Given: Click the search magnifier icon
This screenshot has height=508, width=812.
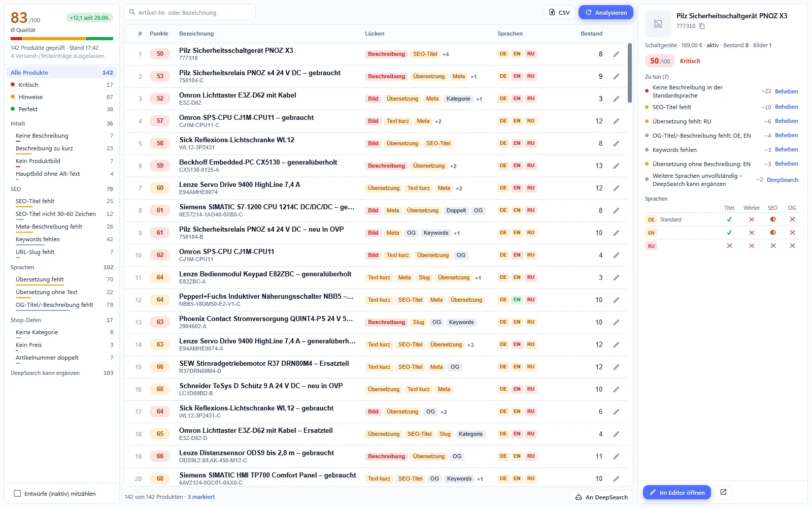Looking at the screenshot, I should [x=132, y=13].
